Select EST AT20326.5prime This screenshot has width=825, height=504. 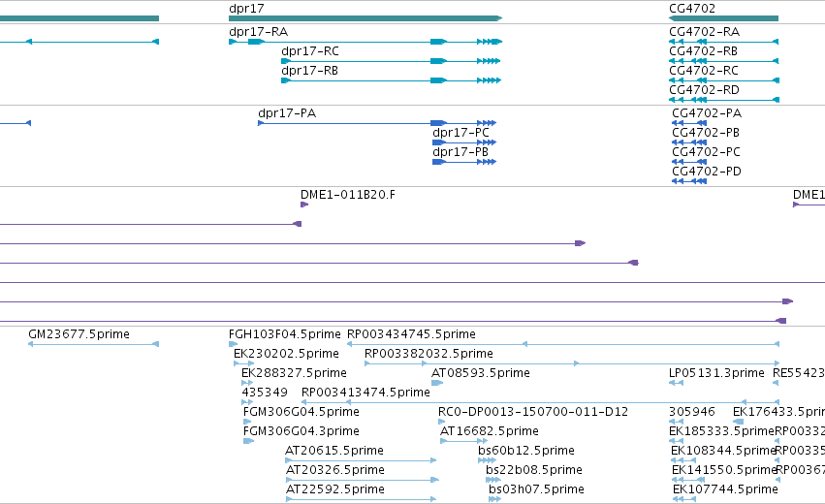pyautogui.click(x=335, y=470)
